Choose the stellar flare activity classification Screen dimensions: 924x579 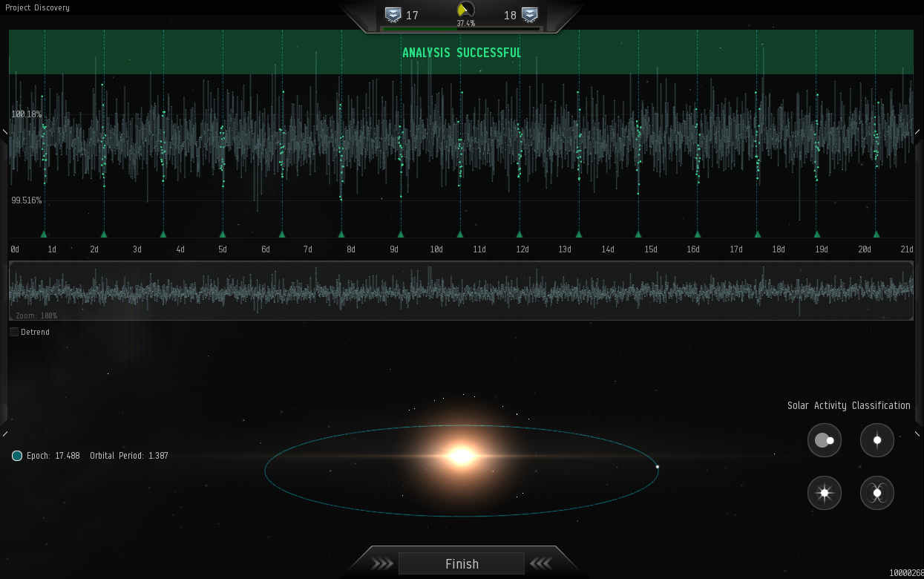point(825,493)
